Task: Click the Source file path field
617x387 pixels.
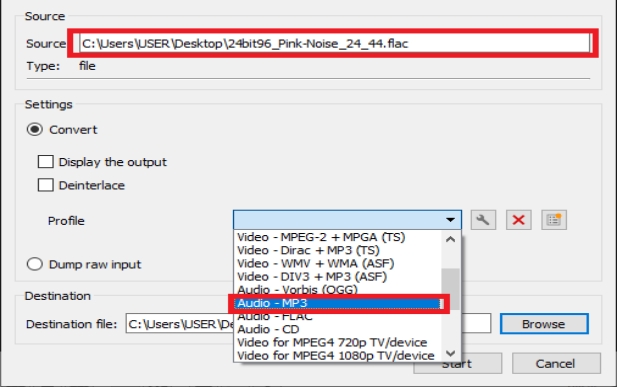Action: pyautogui.click(x=335, y=43)
